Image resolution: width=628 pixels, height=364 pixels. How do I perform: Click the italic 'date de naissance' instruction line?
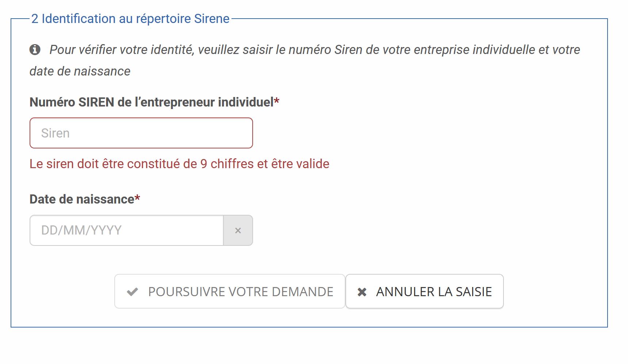tap(80, 71)
